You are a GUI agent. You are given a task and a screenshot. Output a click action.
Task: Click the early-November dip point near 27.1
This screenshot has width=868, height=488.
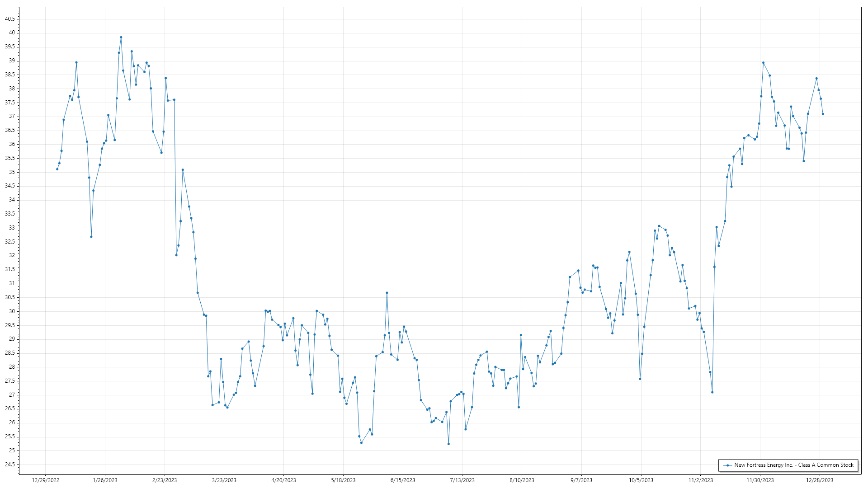coord(712,392)
